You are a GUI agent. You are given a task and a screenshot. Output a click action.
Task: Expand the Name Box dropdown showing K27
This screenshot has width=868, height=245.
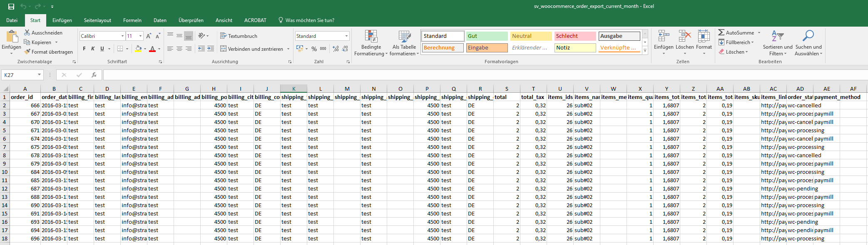pos(39,75)
